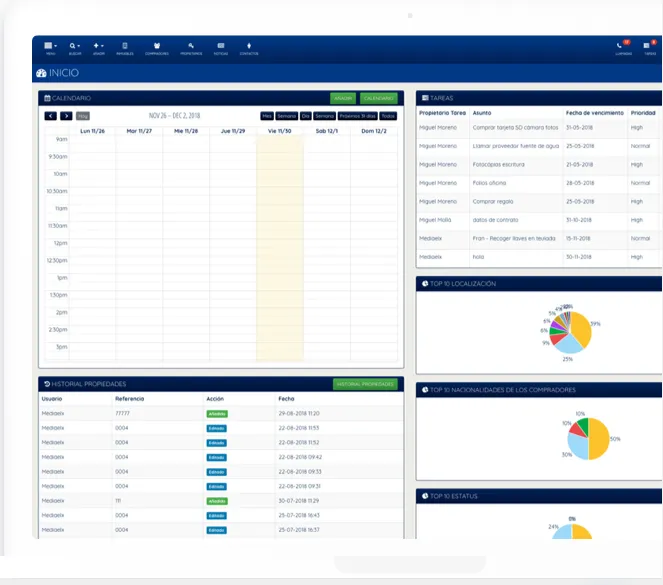Click the date 22-08-2018 09:42 in Historial

click(300, 457)
